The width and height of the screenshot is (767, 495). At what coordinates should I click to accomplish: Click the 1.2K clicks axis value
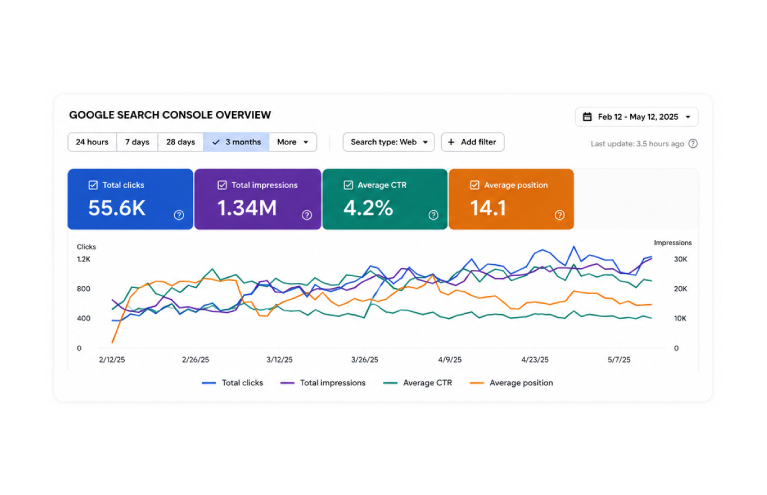click(x=84, y=259)
